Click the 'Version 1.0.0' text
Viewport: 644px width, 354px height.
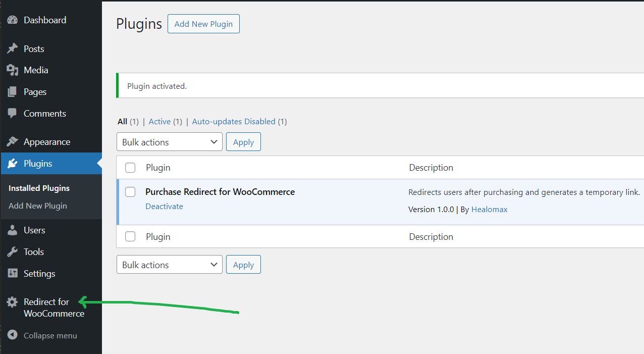point(431,209)
